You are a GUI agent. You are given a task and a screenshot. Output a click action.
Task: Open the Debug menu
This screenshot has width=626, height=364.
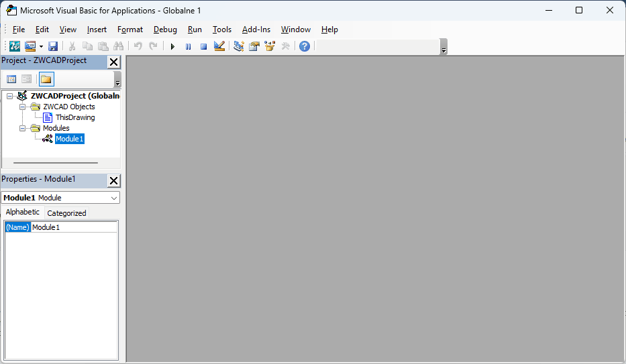[x=165, y=29]
